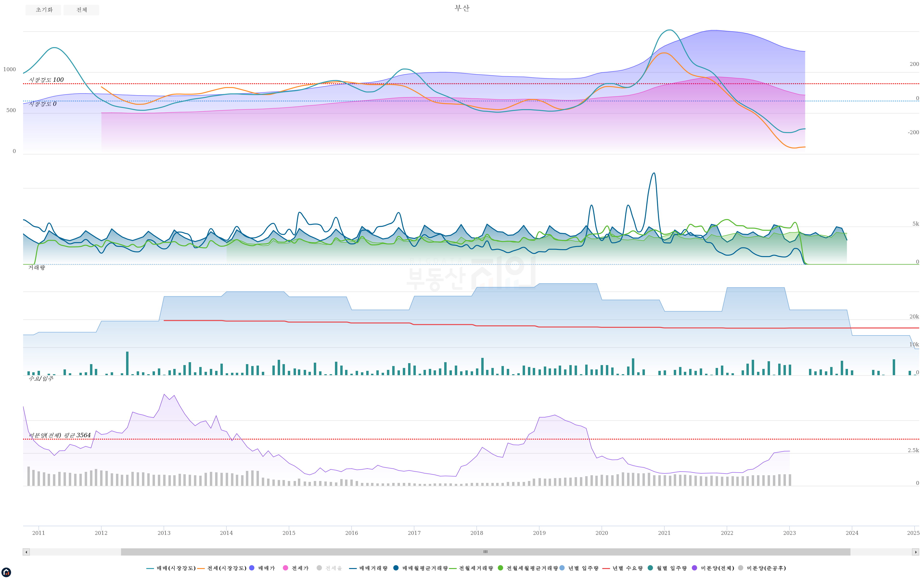Click the 초기화 reset button
The height and width of the screenshot is (582, 924).
point(43,10)
